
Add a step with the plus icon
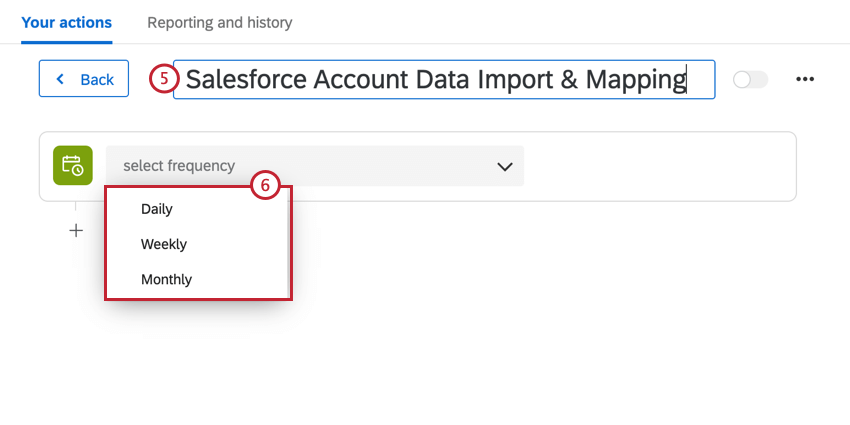76,231
